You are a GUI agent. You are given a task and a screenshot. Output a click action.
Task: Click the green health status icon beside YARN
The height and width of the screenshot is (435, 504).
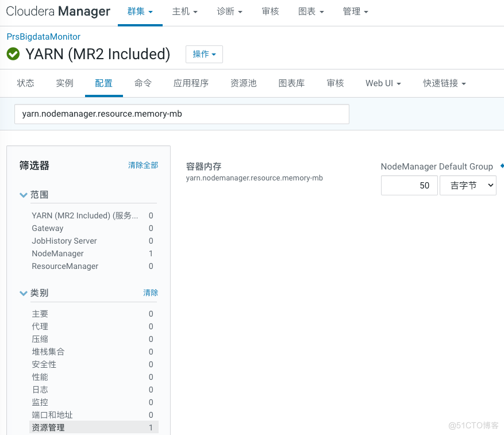click(13, 54)
